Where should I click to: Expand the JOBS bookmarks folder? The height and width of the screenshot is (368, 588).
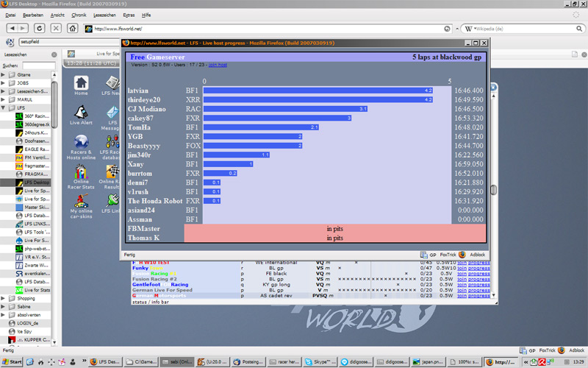point(4,83)
